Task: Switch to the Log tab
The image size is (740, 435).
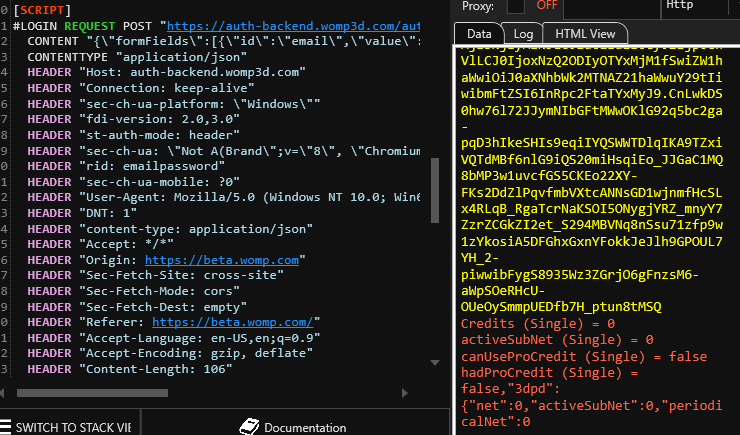Action: click(x=523, y=34)
